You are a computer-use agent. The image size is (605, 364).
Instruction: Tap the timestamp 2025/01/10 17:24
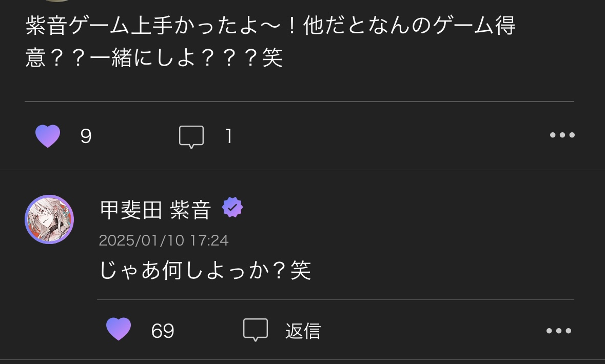[164, 240]
